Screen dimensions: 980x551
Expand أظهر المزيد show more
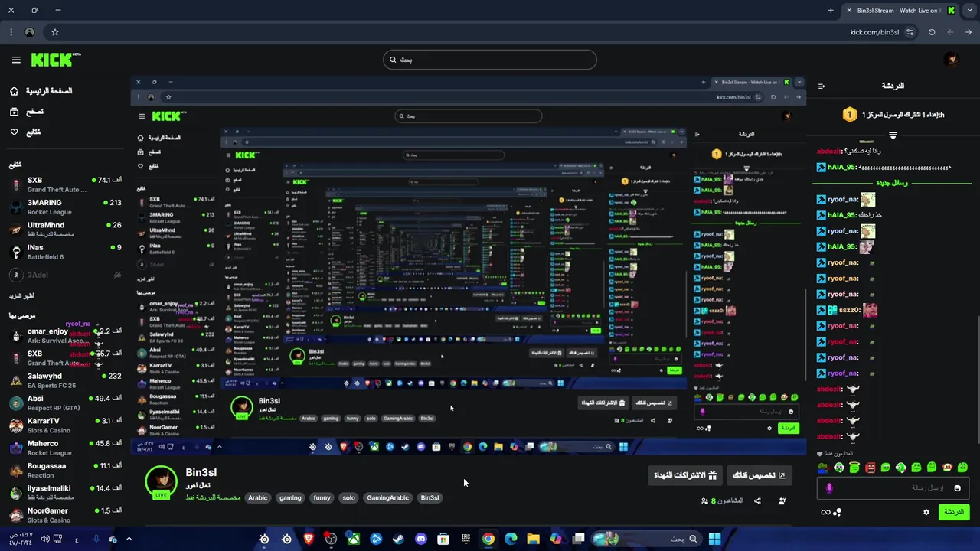21,295
